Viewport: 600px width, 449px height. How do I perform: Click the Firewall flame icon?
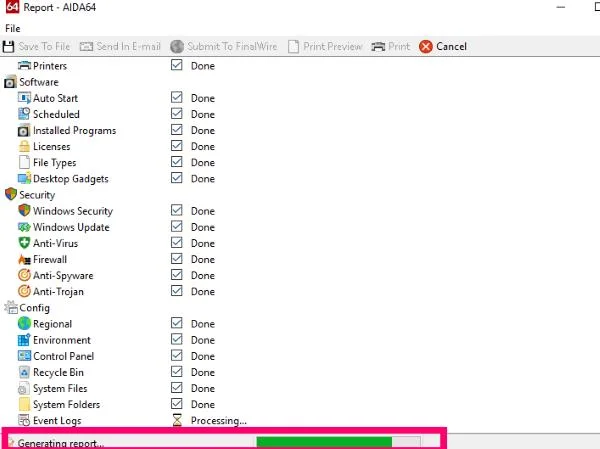[24, 259]
